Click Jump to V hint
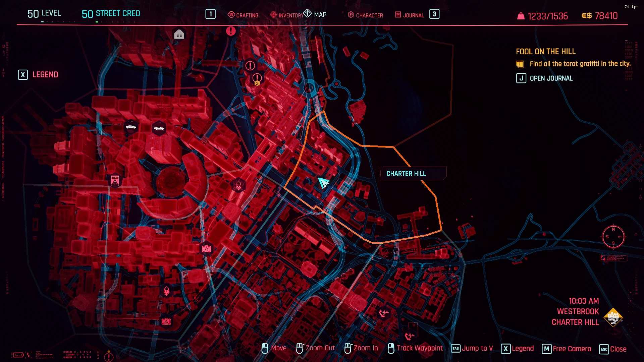 [x=472, y=349]
